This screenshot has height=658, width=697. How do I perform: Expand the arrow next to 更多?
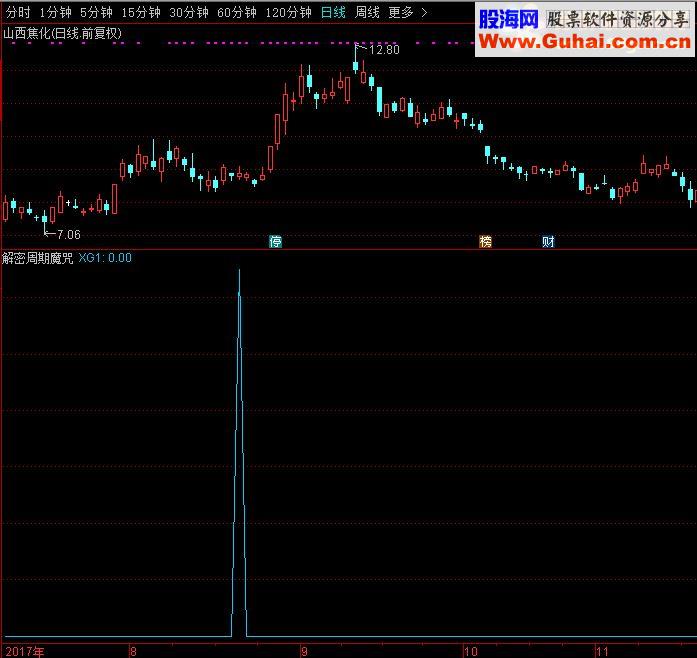point(424,13)
